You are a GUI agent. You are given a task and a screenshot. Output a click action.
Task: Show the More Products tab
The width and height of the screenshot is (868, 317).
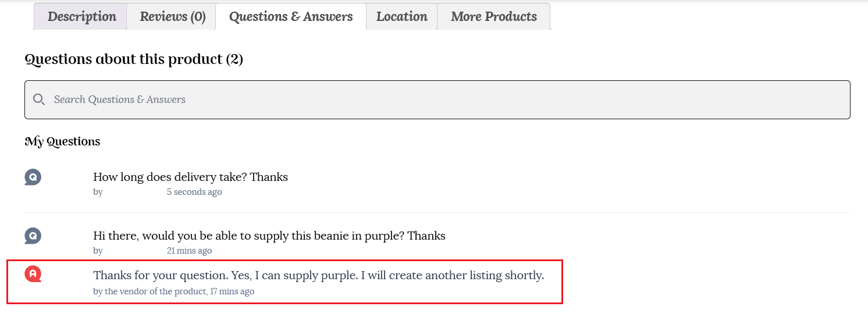493,16
